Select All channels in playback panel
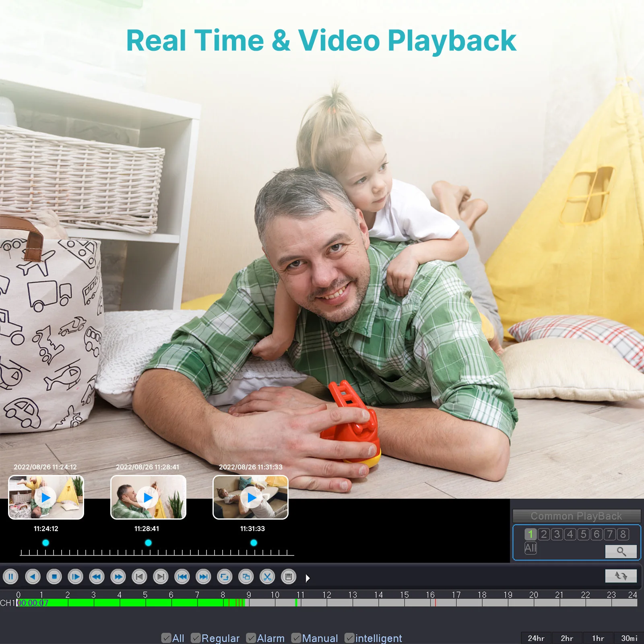This screenshot has width=644, height=644. 530,548
